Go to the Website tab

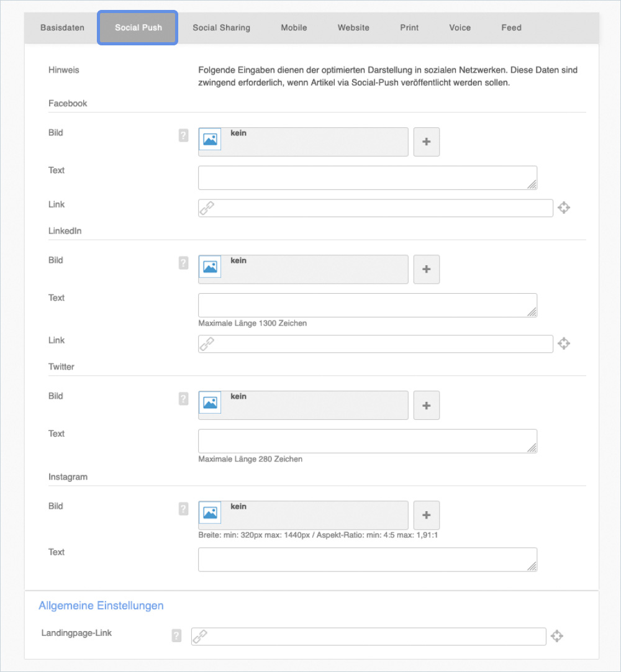pos(353,28)
